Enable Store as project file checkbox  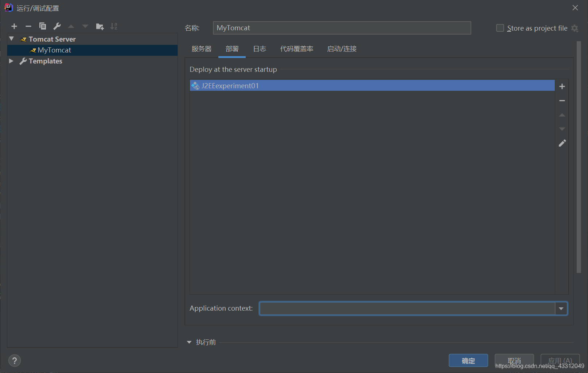[500, 28]
